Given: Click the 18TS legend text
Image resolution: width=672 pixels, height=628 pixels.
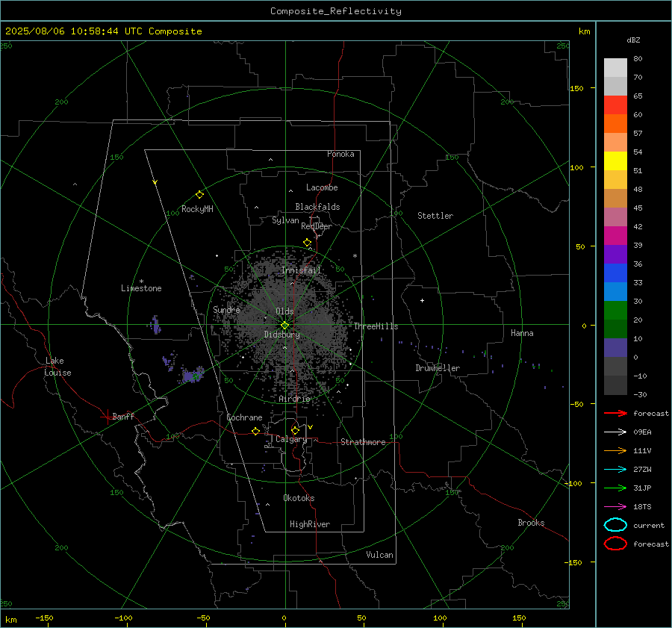Looking at the screenshot, I should pos(642,507).
